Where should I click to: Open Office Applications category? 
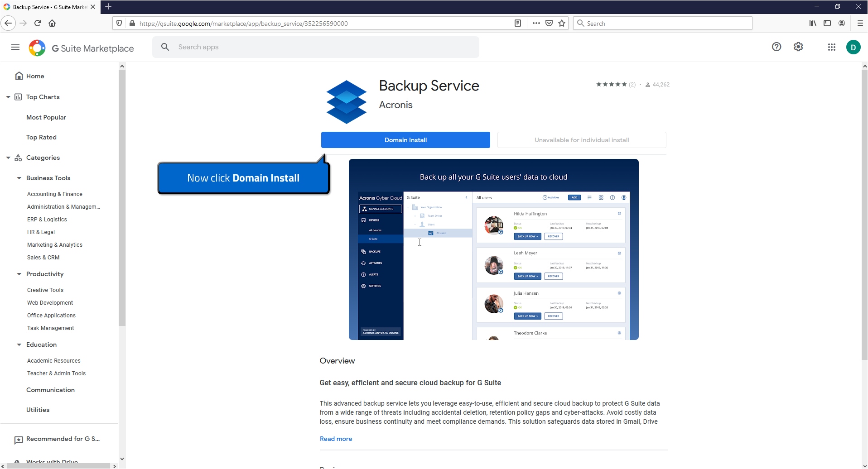pyautogui.click(x=51, y=316)
